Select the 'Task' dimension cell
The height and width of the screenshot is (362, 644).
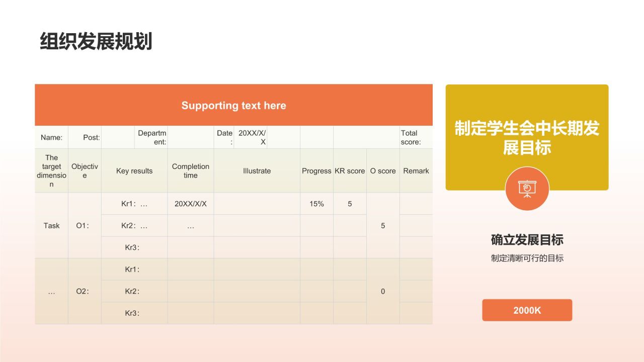pos(51,226)
